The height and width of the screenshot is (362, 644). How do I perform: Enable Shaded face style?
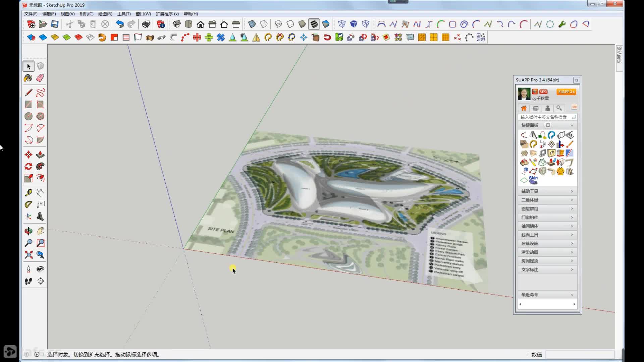coord(302,24)
